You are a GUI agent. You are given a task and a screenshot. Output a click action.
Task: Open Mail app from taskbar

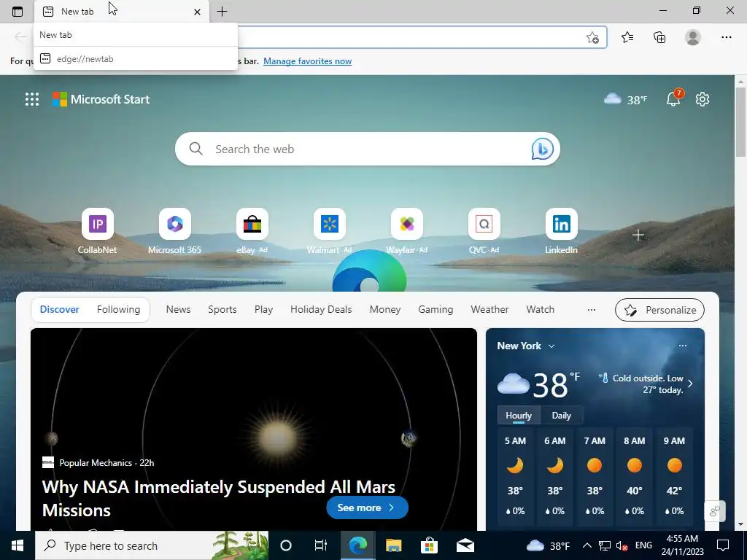[x=465, y=545]
